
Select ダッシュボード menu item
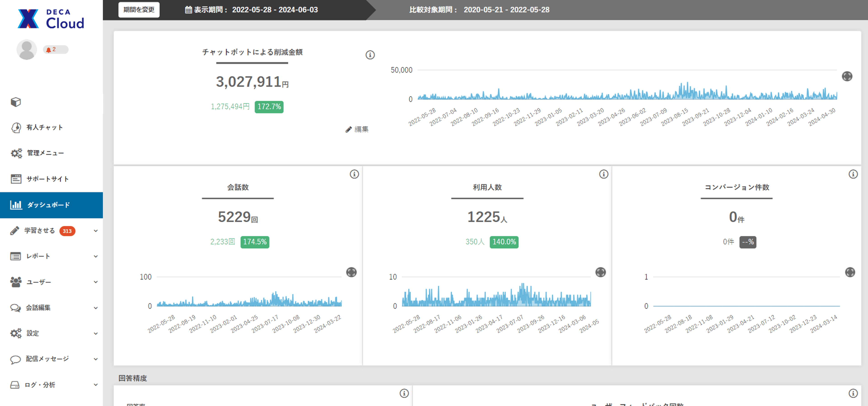click(x=51, y=205)
